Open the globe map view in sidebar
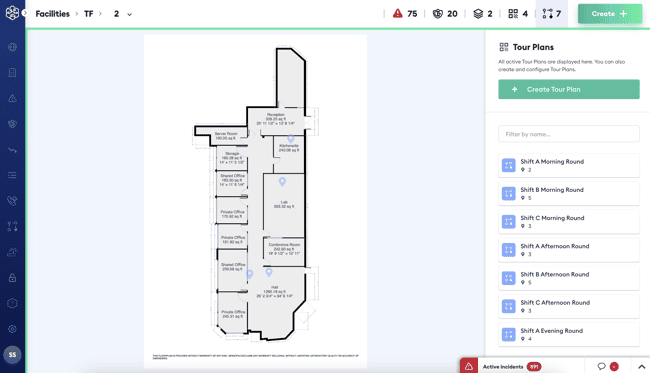 tap(12, 47)
